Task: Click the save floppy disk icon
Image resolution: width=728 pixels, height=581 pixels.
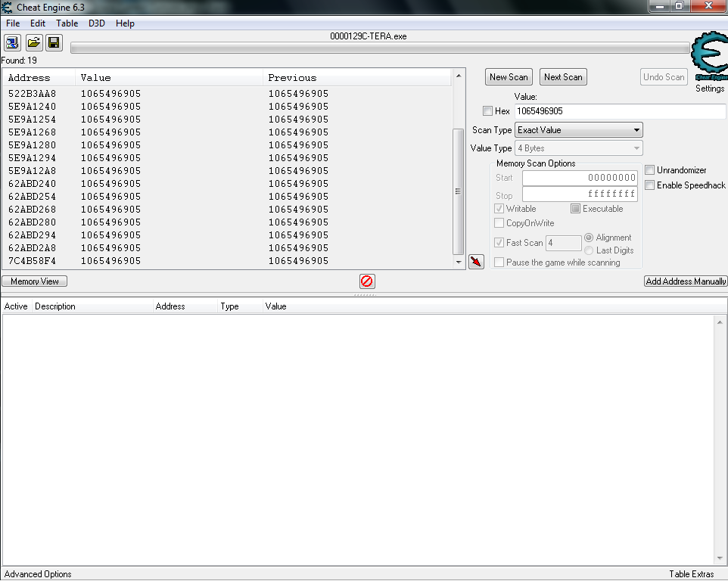Action: click(53, 42)
